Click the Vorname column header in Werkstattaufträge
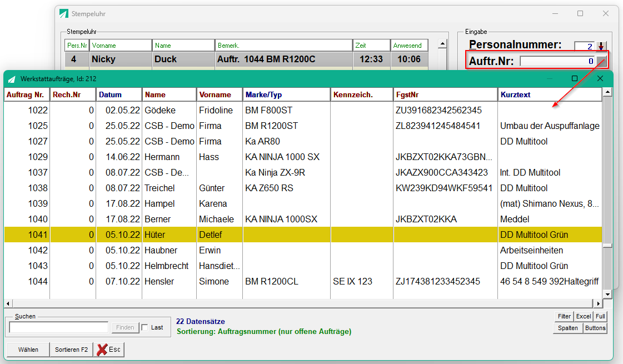 click(x=220, y=94)
